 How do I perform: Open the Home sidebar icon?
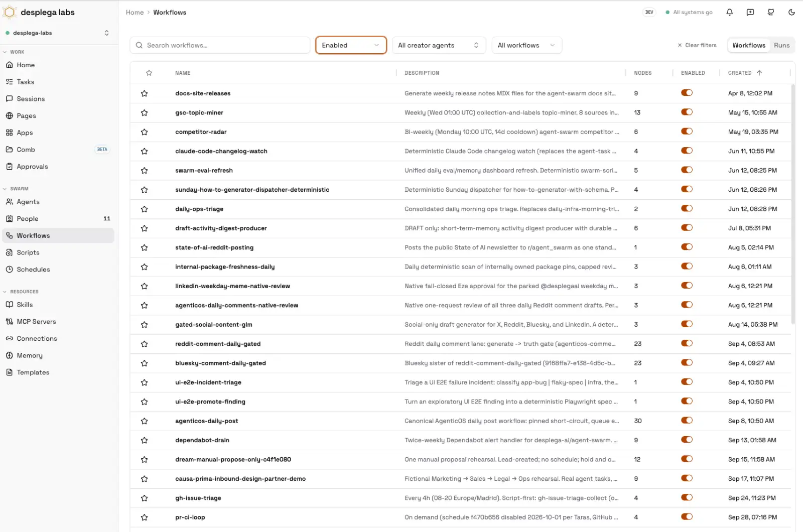click(10, 65)
